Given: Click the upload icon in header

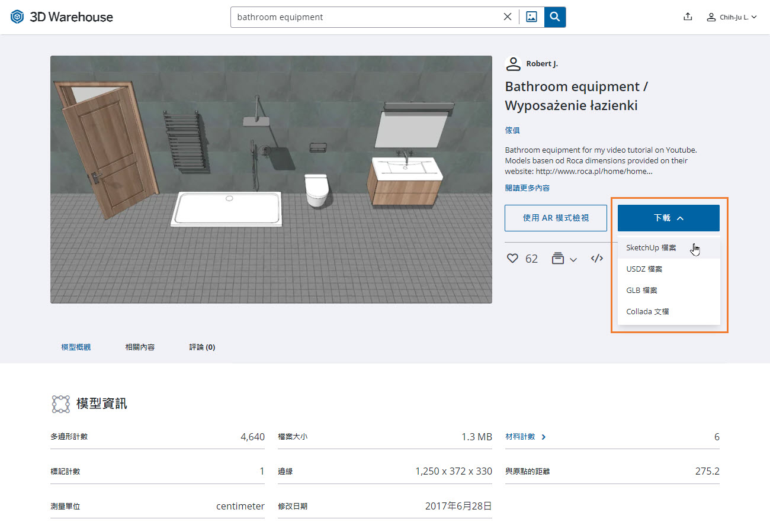Looking at the screenshot, I should coord(688,17).
